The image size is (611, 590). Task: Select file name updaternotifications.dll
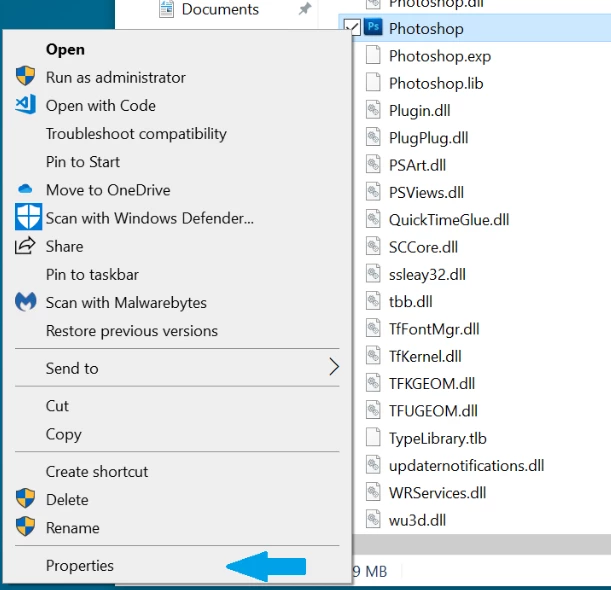[466, 466]
